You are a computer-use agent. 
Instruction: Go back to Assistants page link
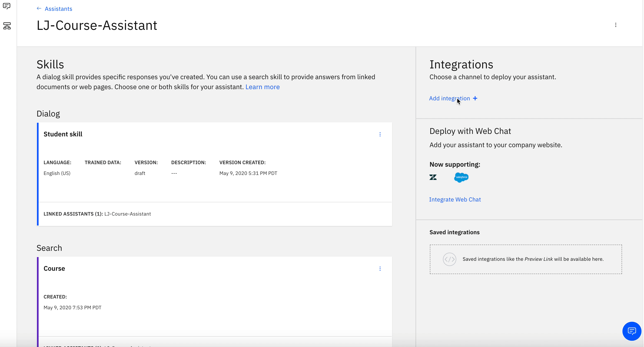coord(58,9)
